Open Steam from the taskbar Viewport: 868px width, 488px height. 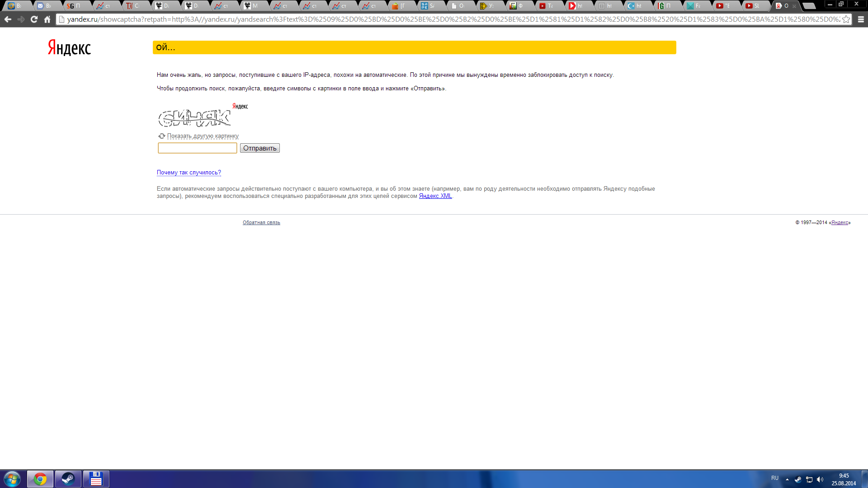[68, 479]
